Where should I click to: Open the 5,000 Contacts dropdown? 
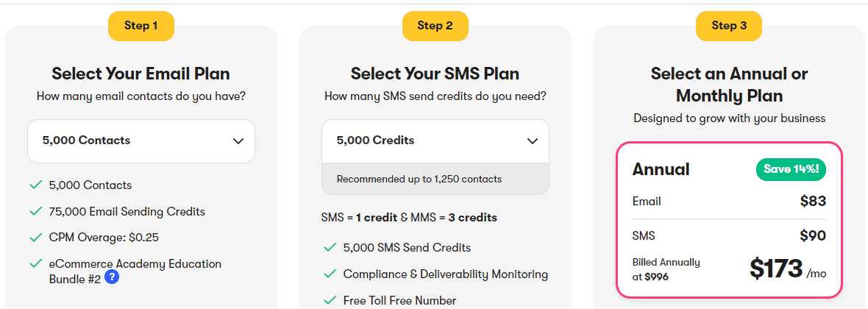click(x=141, y=141)
